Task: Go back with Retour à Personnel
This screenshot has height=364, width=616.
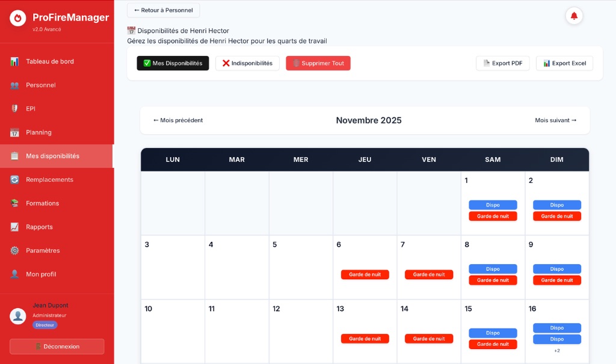Action: [x=163, y=10]
